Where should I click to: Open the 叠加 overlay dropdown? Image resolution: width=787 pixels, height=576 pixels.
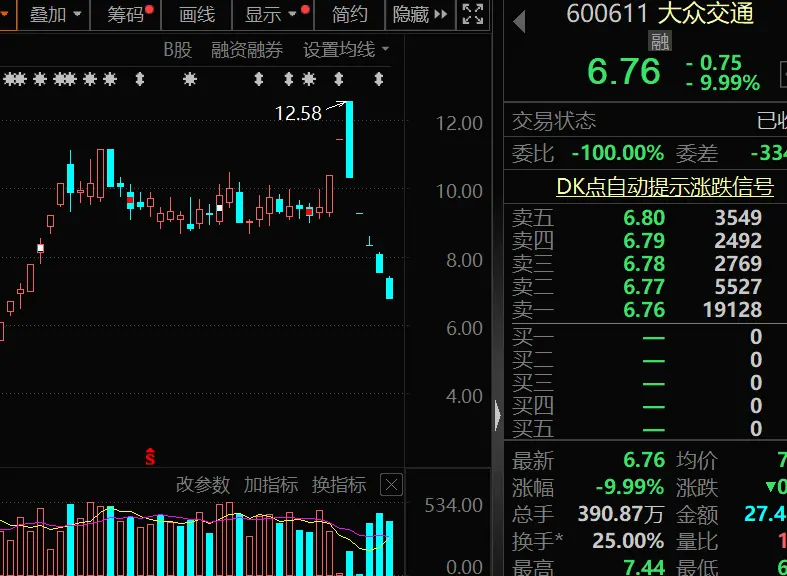55,15
